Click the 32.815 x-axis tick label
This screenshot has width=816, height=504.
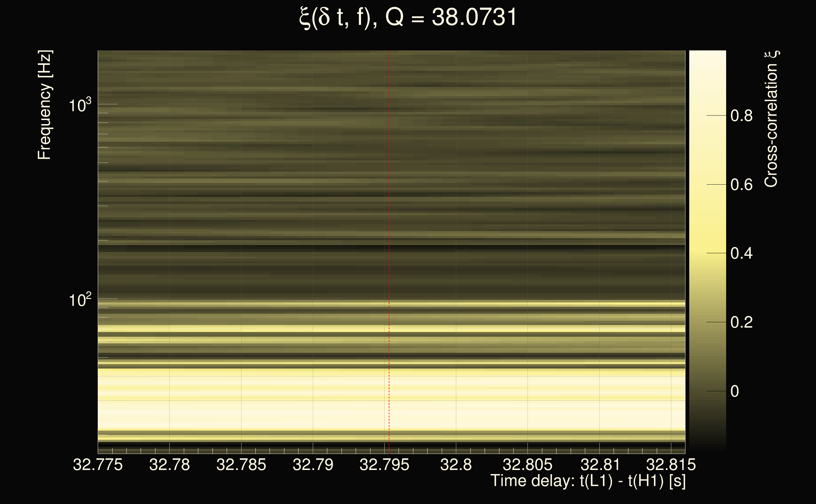tap(671, 465)
